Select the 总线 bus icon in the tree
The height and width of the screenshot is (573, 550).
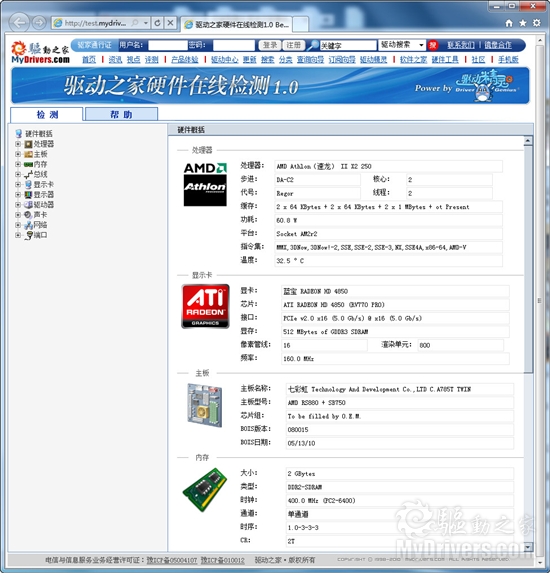pyautogui.click(x=29, y=175)
